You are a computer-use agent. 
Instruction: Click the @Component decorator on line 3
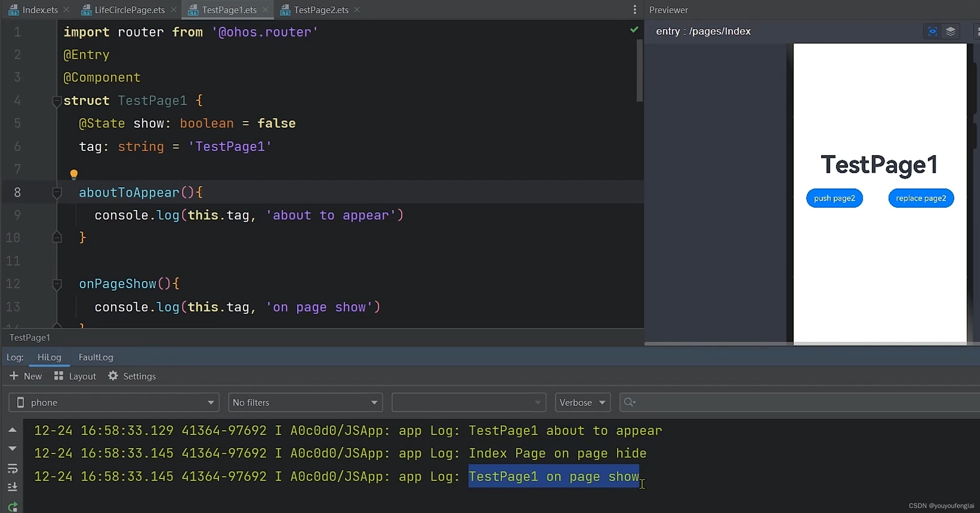tap(102, 78)
